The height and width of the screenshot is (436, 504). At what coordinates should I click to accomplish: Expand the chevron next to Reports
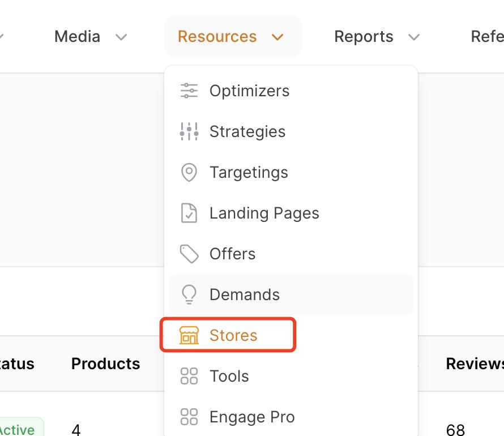click(414, 37)
